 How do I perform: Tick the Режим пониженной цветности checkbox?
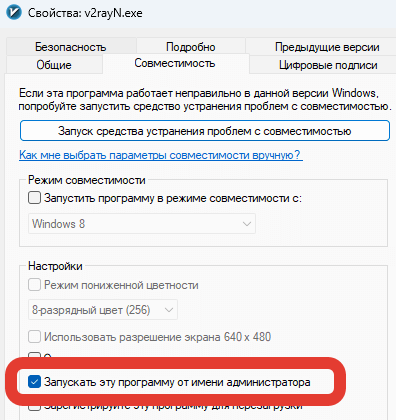tap(34, 285)
